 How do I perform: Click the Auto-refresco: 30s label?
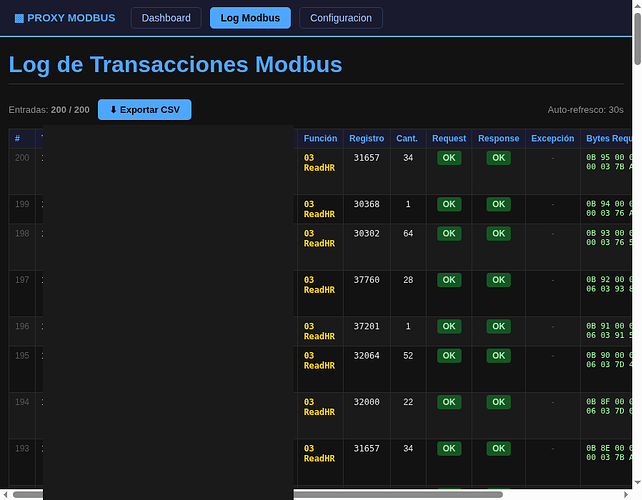tap(585, 110)
